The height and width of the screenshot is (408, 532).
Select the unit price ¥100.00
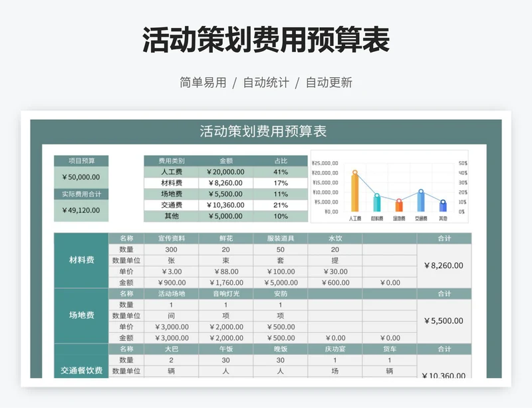[281, 272]
